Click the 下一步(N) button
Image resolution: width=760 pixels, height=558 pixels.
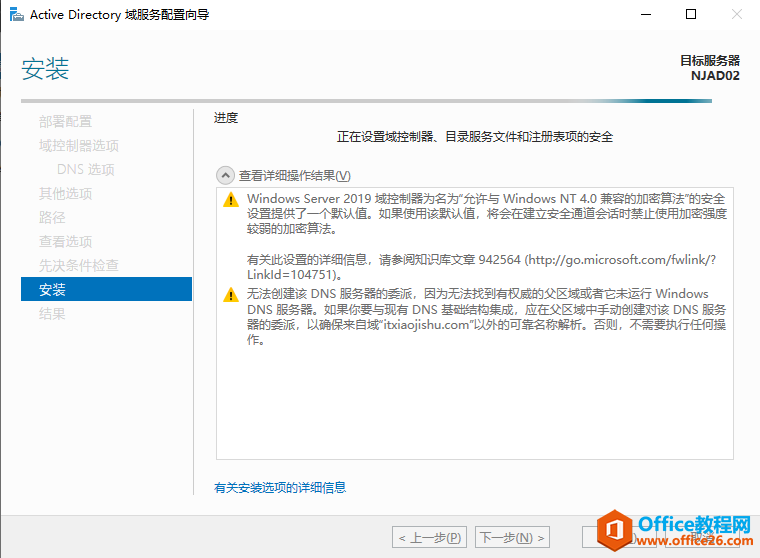pos(512,537)
